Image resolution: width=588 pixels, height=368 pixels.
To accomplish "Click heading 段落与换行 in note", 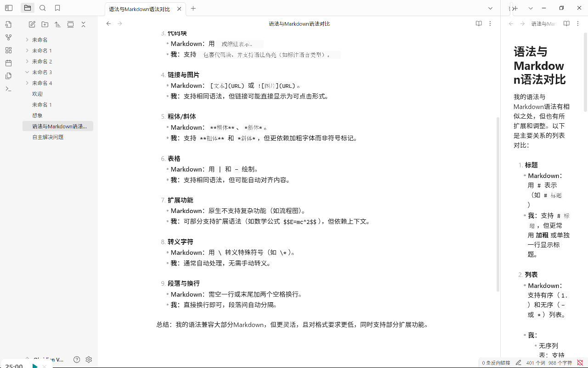I will (183, 283).
